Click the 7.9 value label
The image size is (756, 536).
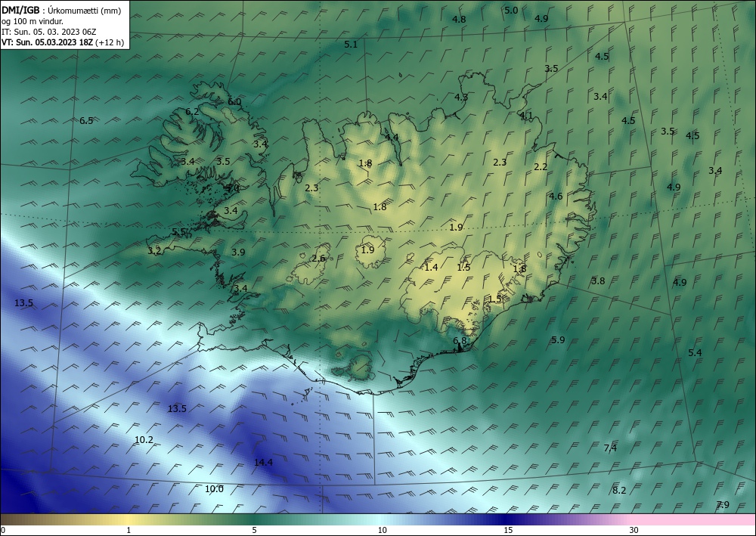[722, 505]
